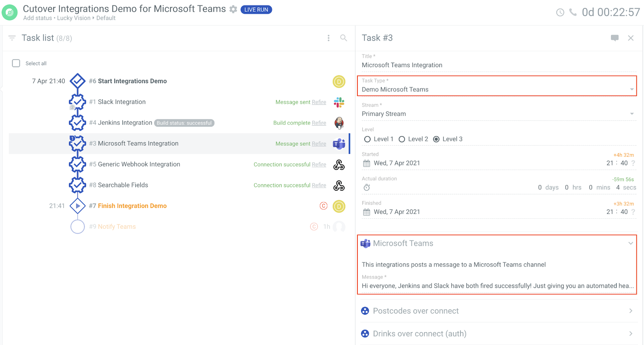
Task: Click the yellow D avatar on task #7
Action: tap(339, 206)
